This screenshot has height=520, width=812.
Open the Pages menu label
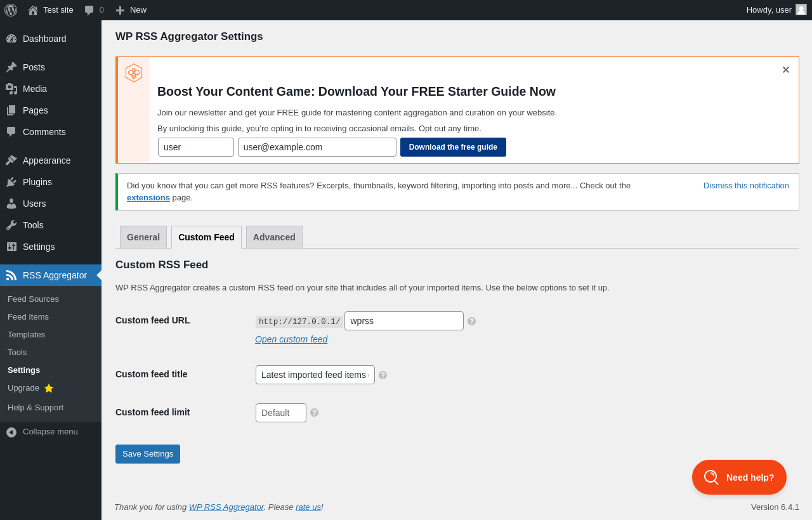(x=36, y=110)
